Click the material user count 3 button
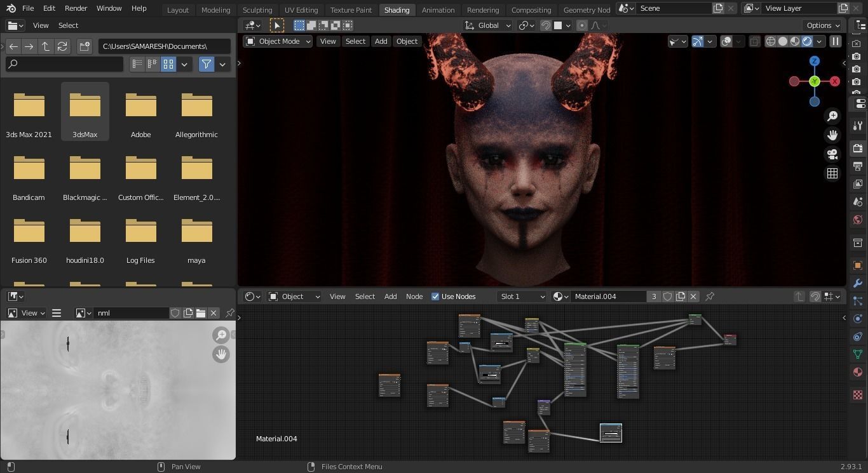Image resolution: width=868 pixels, height=473 pixels. (x=654, y=296)
